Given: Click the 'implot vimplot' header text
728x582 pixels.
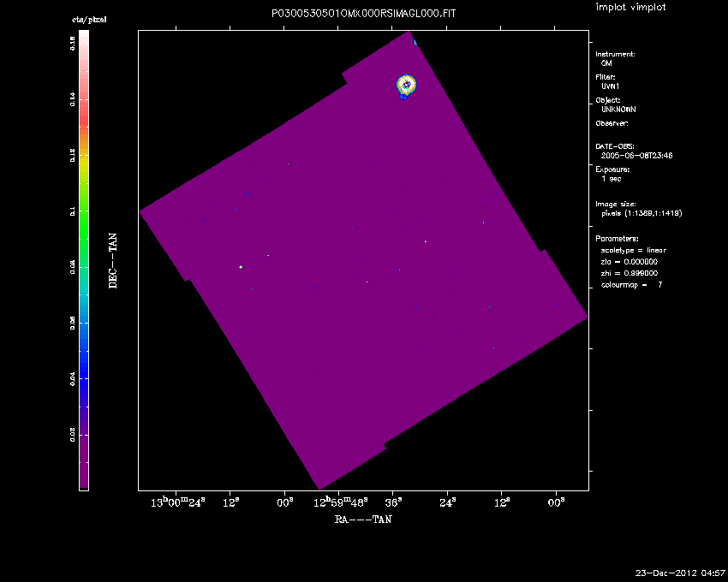Looking at the screenshot, I should tap(630, 7).
